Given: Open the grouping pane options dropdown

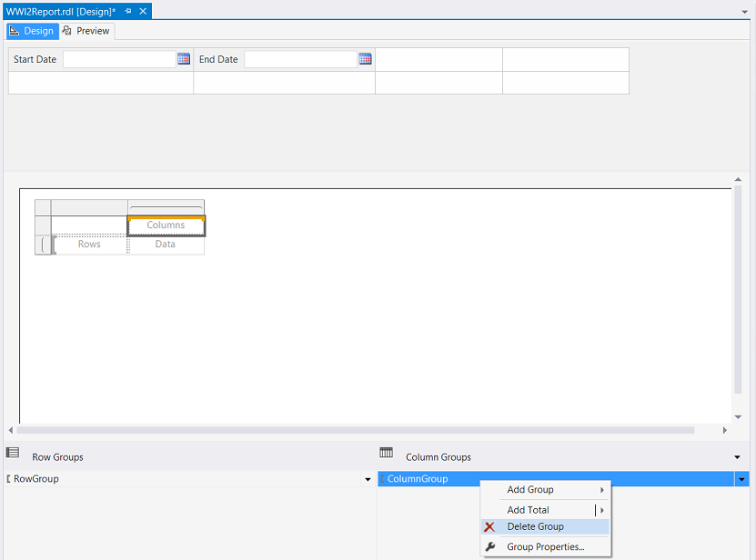Looking at the screenshot, I should (737, 457).
